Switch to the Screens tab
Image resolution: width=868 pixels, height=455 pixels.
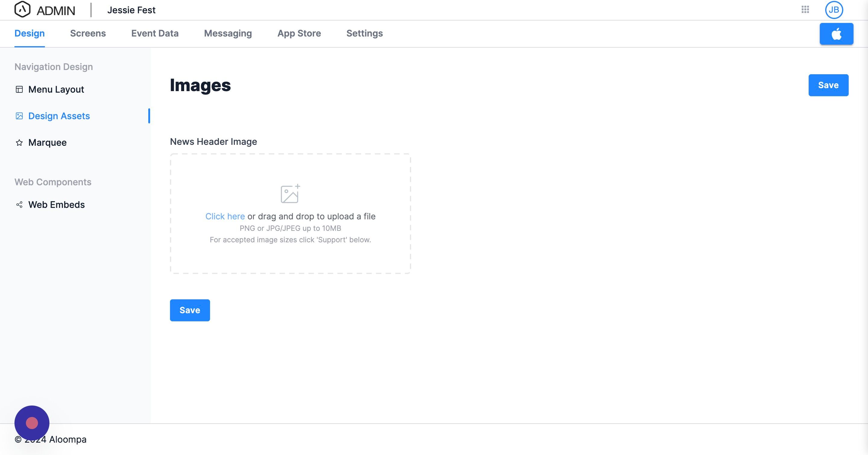[88, 33]
